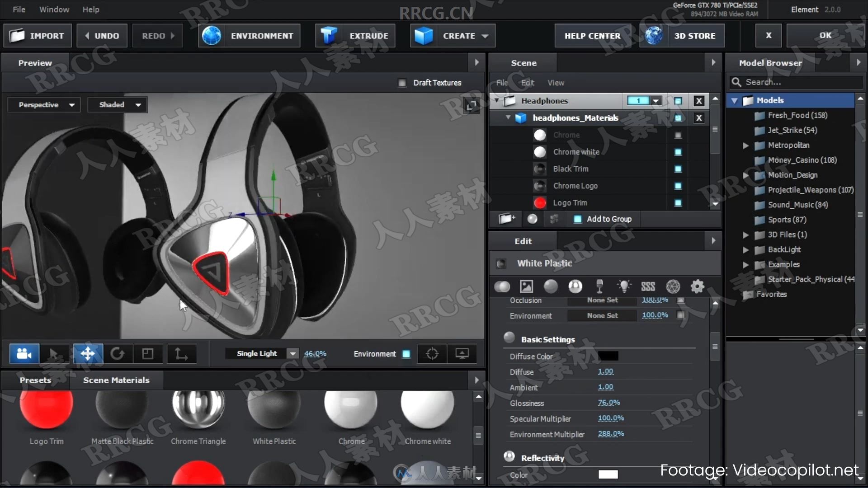Click the red Logo Trim material sphere in the Scene list
Image resolution: width=868 pixels, height=488 pixels.
click(x=540, y=203)
